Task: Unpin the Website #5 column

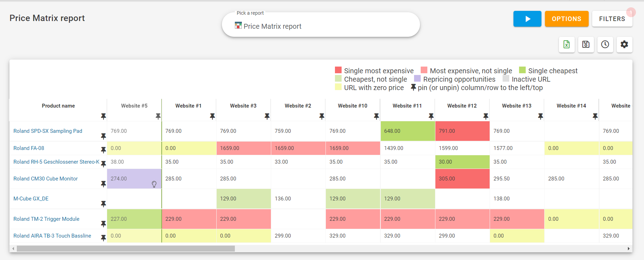Action: point(158,116)
